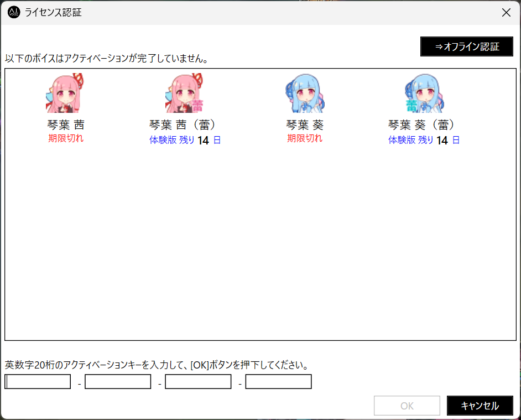Viewport: 521px width, 420px height.
Task: Focus the first activation key field
Action: tap(38, 382)
